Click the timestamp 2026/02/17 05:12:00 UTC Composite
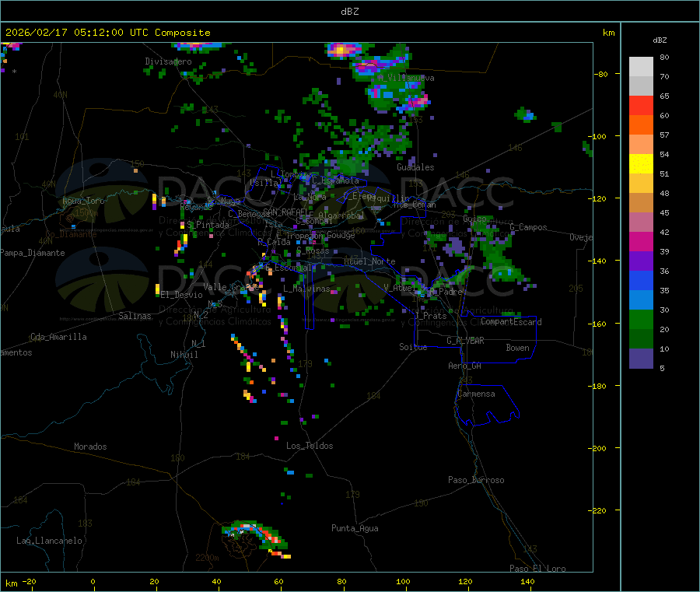This screenshot has width=700, height=592. pos(107,33)
